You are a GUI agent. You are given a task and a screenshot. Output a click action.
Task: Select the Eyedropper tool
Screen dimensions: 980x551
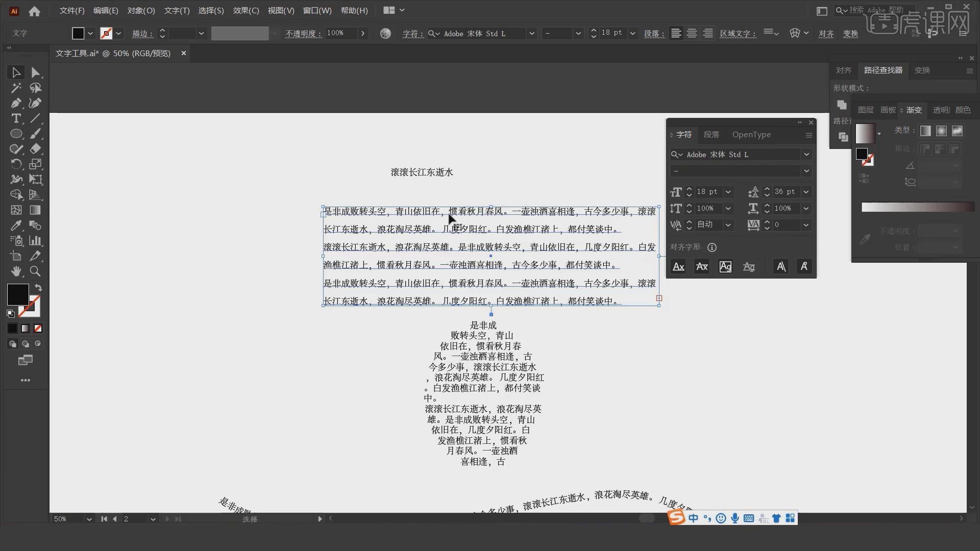coord(16,226)
